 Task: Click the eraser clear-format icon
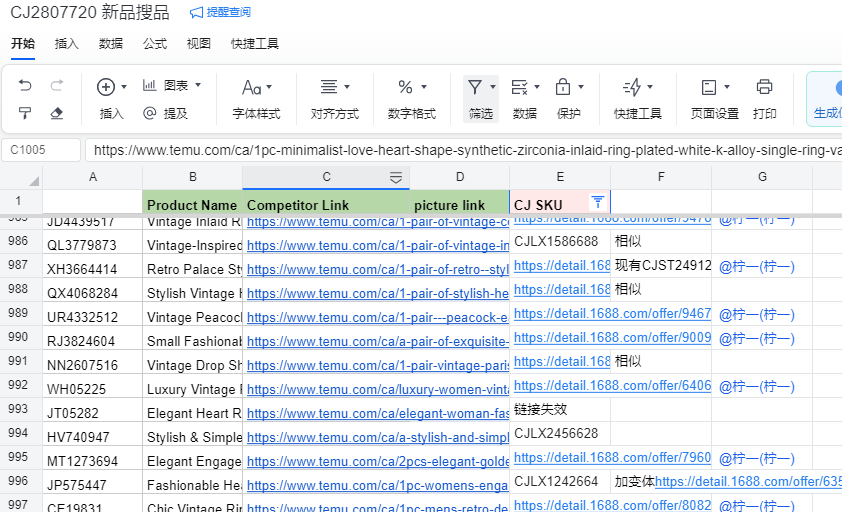click(57, 113)
